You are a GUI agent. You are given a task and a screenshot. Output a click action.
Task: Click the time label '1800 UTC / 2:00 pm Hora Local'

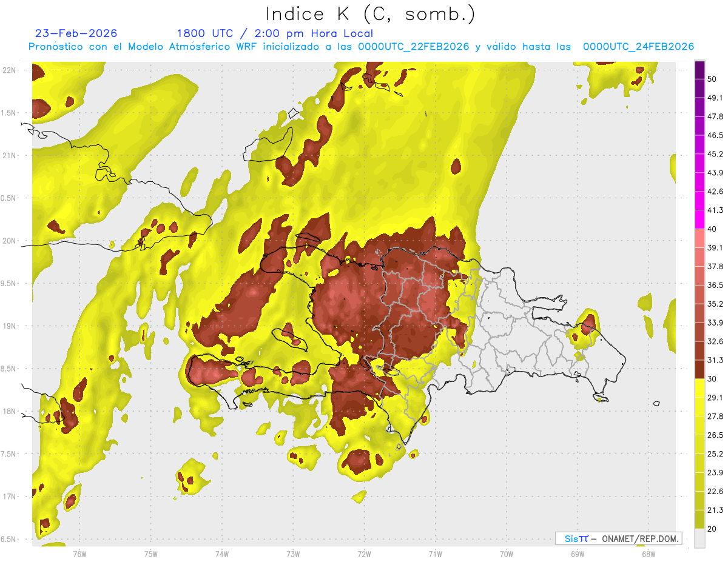click(275, 33)
